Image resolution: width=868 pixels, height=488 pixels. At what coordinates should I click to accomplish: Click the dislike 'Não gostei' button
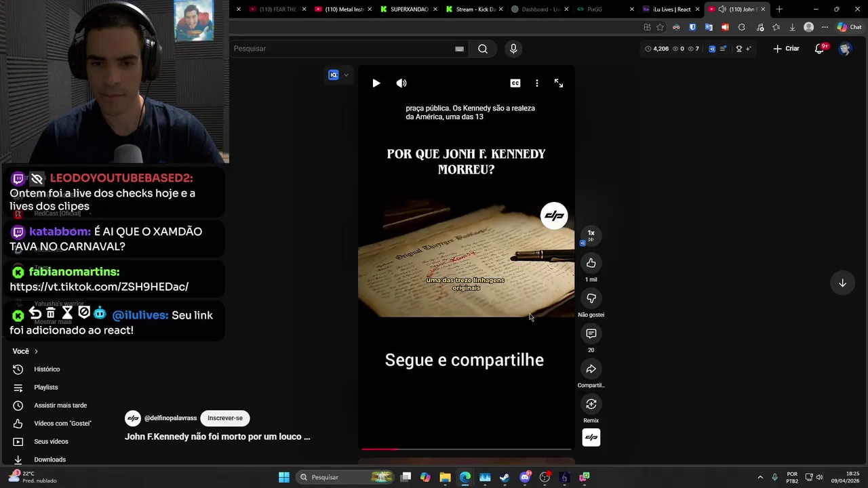pos(591,298)
